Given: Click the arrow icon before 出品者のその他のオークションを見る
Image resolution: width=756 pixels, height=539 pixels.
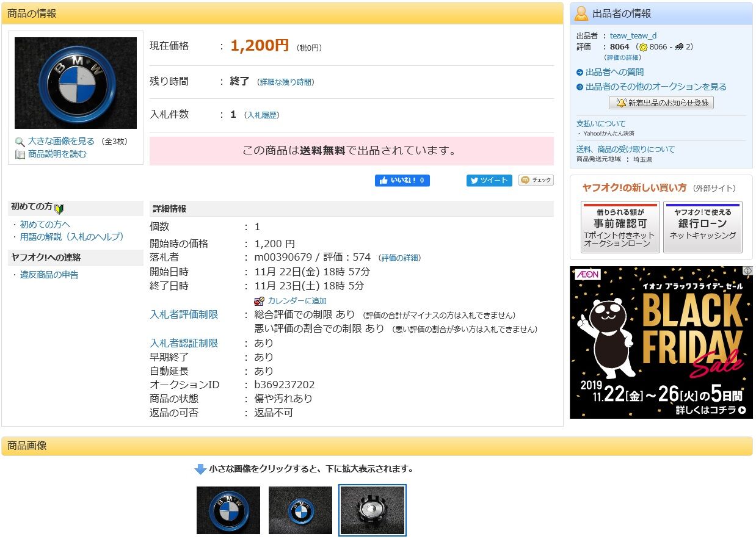Looking at the screenshot, I should (580, 87).
